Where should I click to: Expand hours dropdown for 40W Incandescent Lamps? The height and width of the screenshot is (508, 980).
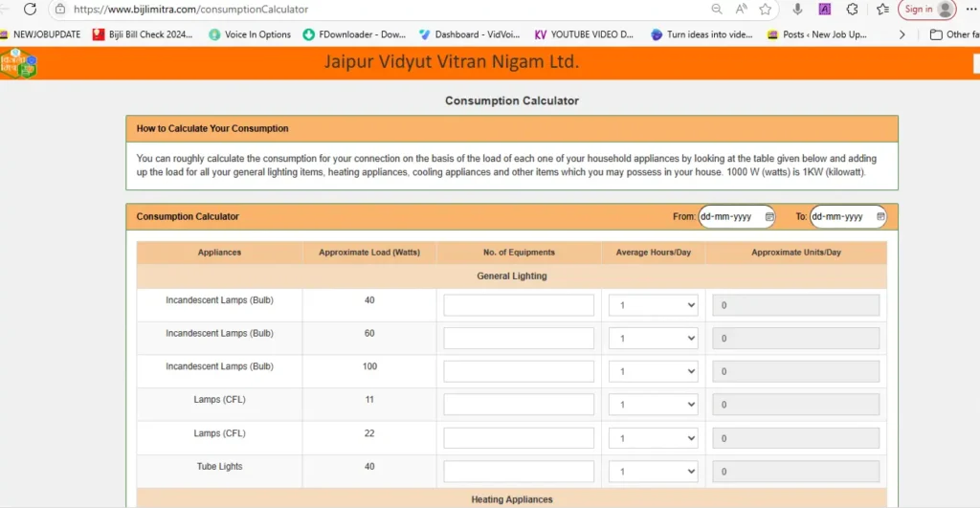654,305
